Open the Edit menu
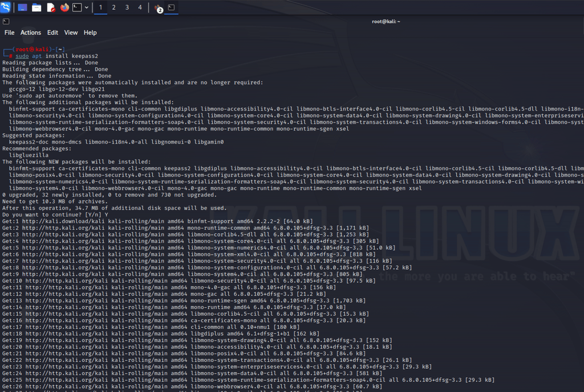The height and width of the screenshot is (392, 584). (52, 32)
